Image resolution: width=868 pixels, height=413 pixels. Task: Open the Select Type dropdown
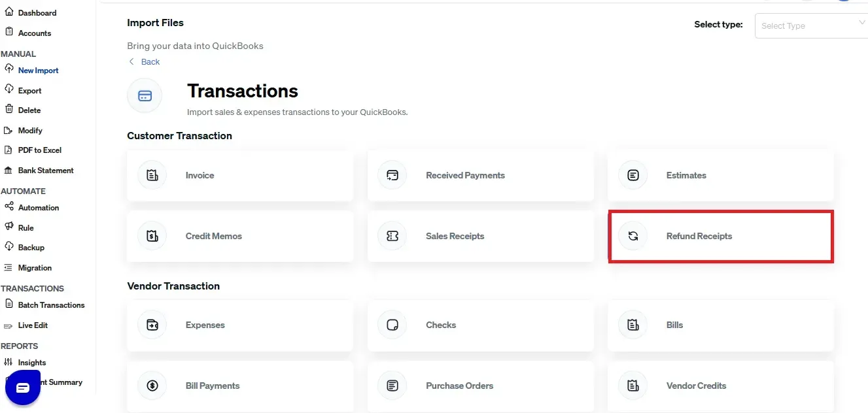click(812, 25)
